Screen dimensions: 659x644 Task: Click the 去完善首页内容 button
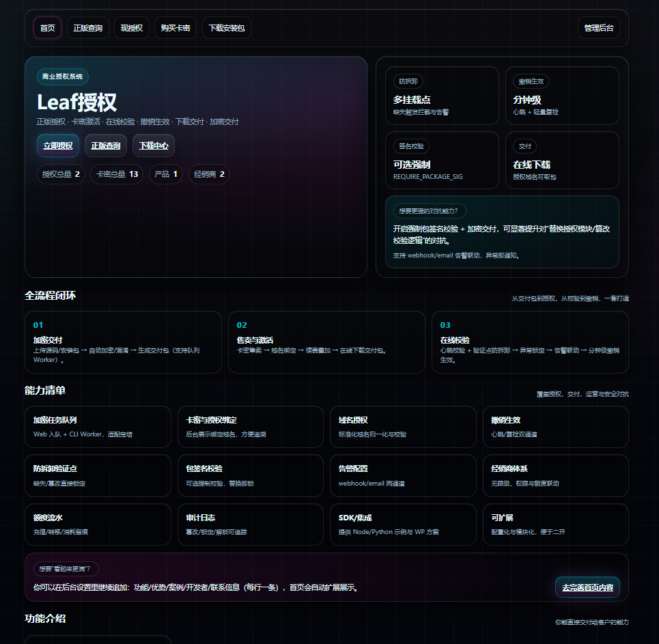[587, 587]
